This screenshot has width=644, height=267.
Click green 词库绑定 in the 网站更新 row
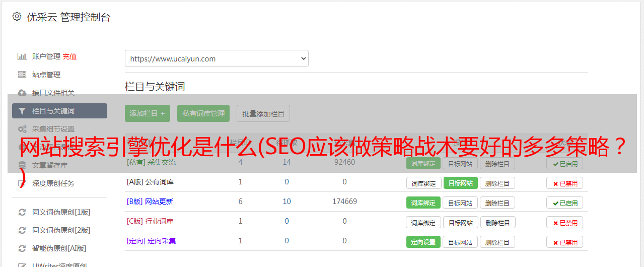pos(423,203)
